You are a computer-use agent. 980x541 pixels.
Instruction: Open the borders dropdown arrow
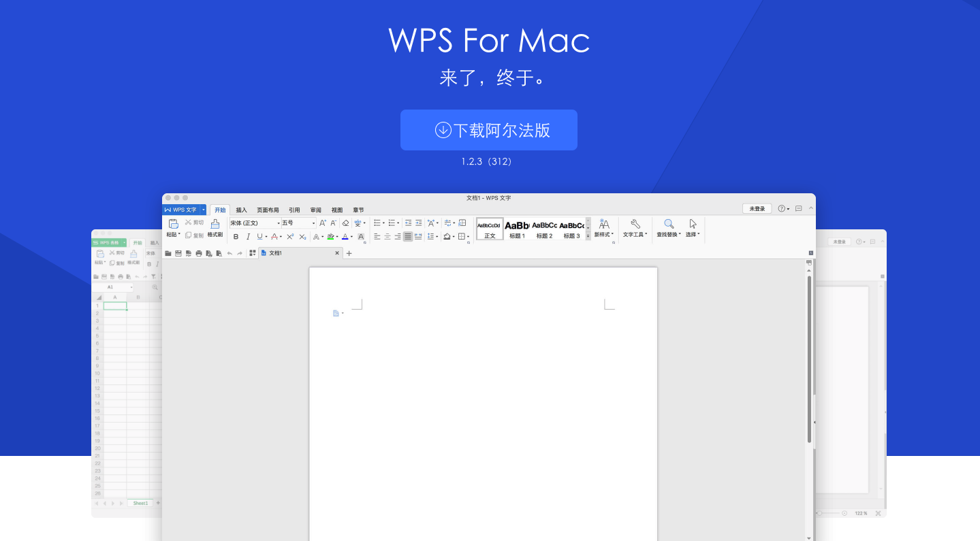[x=468, y=237]
